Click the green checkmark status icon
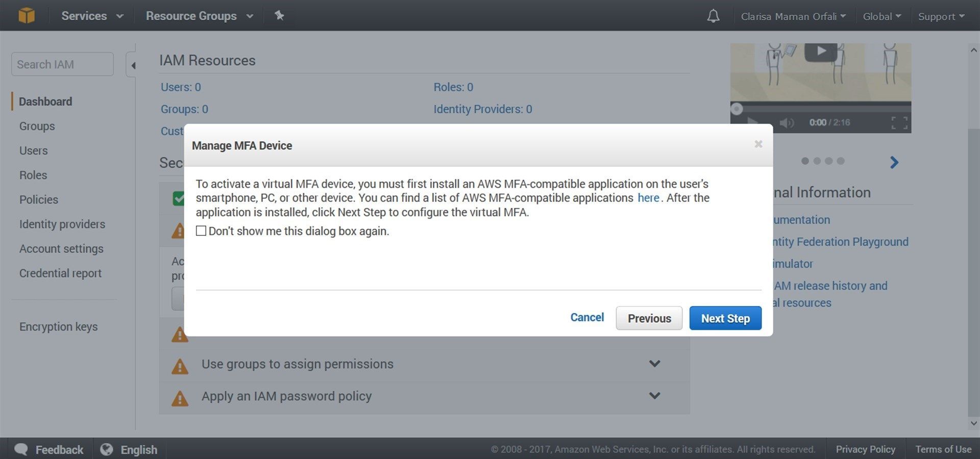The image size is (980, 459). [178, 199]
